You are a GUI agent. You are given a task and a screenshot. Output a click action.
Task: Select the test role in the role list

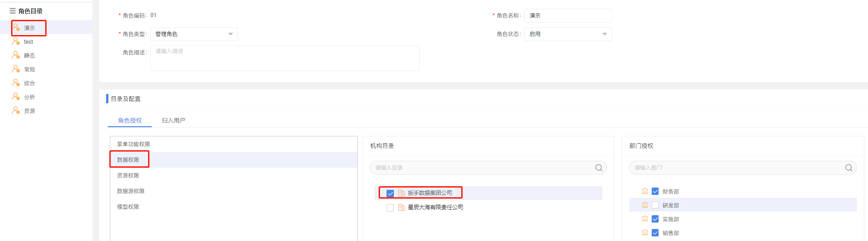[46, 41]
